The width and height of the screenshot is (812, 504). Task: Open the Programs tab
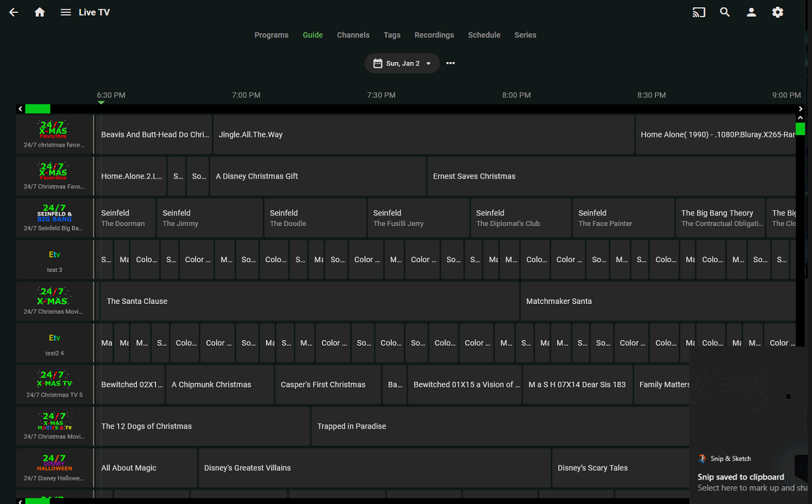coord(271,35)
